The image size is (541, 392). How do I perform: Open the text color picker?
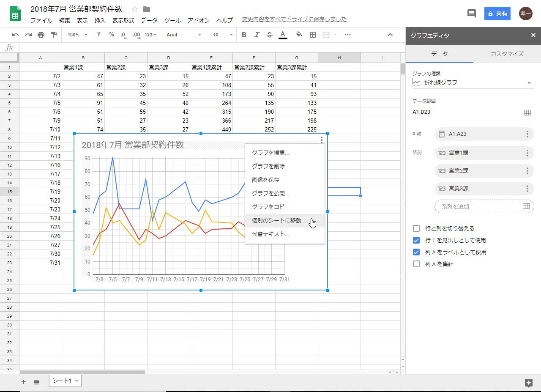(283, 35)
